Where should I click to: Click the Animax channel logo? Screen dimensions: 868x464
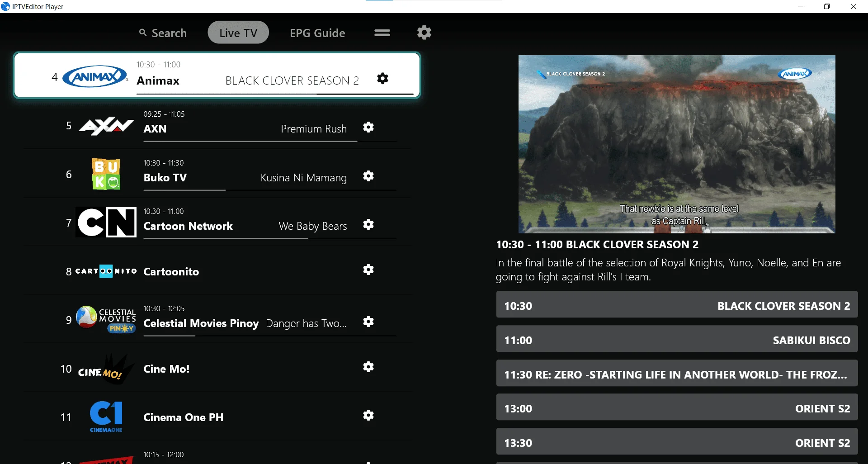click(x=95, y=77)
